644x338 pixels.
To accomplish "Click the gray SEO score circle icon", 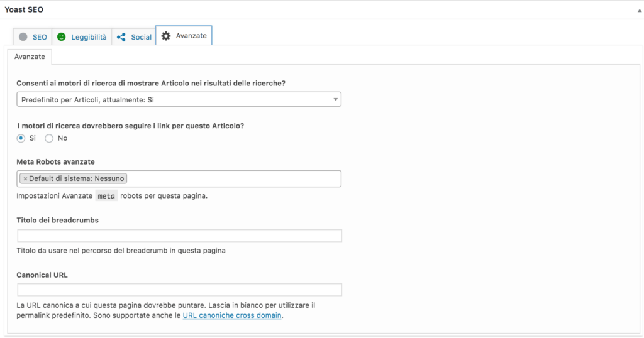I will pos(23,37).
